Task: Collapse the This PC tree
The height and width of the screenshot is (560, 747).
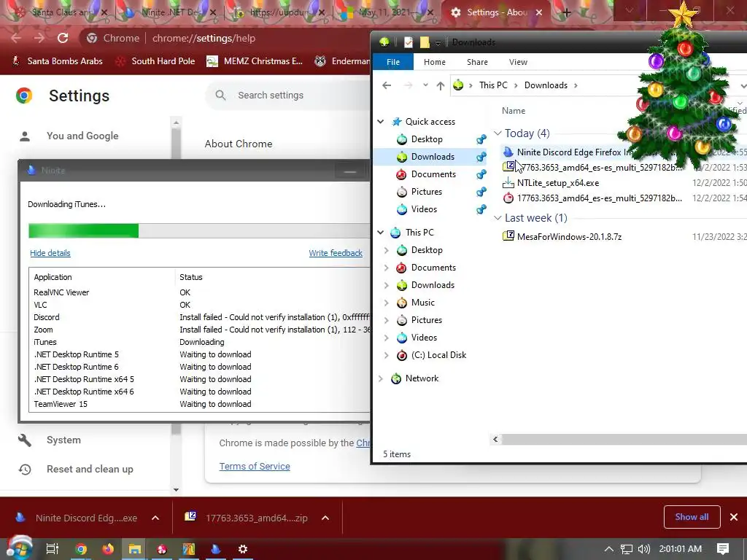Action: (381, 233)
